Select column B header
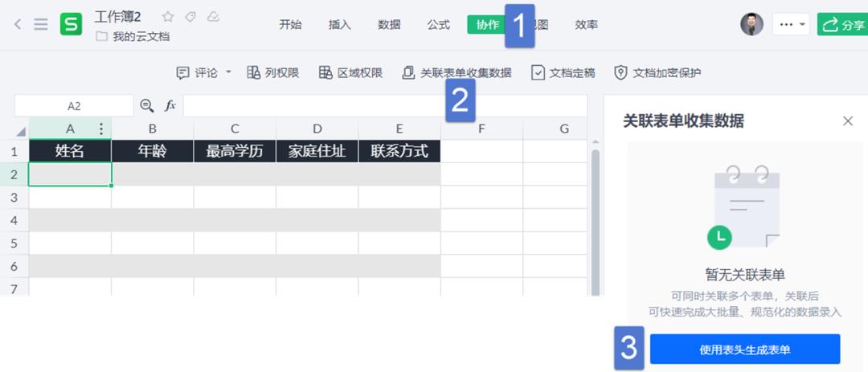Viewport: 868px width, 372px height. tap(152, 129)
